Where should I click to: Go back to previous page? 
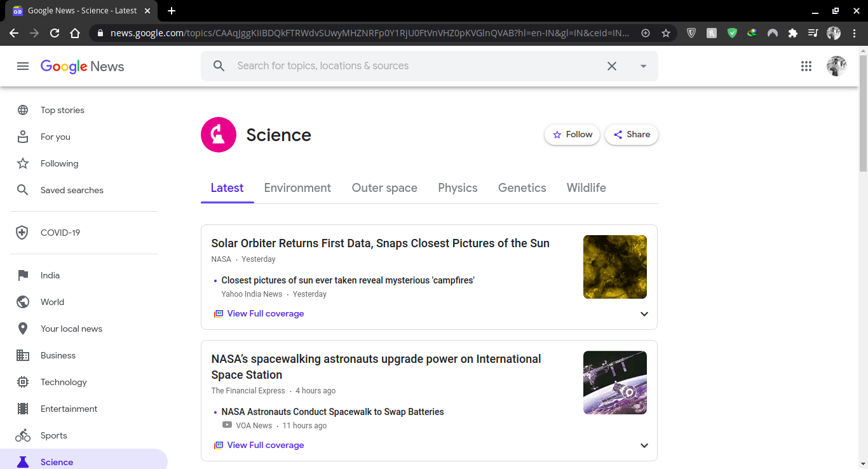(14, 33)
